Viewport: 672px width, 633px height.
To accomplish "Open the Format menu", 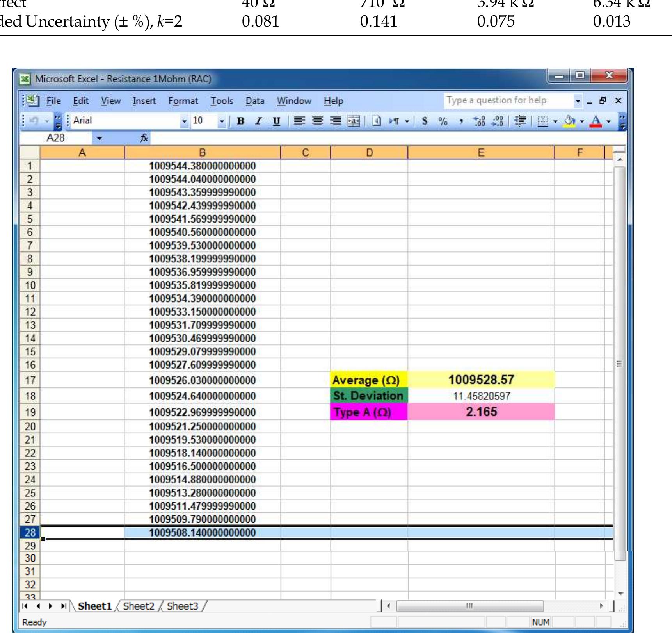I will click(x=183, y=101).
